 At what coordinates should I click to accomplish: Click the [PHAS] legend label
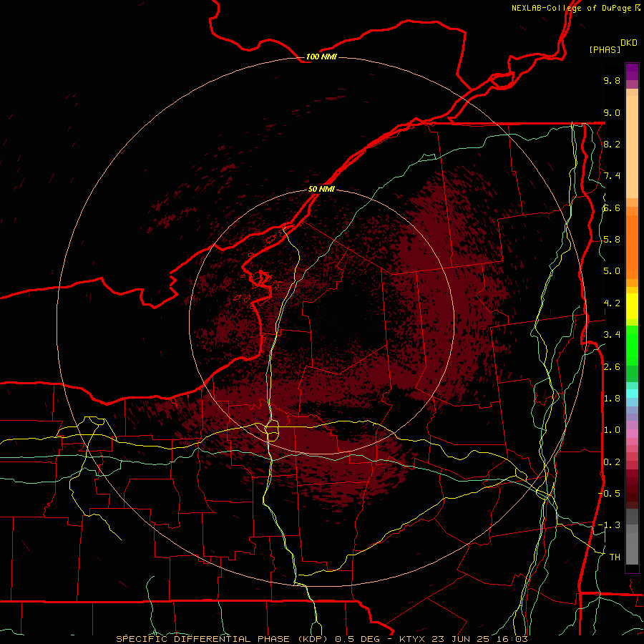point(604,49)
